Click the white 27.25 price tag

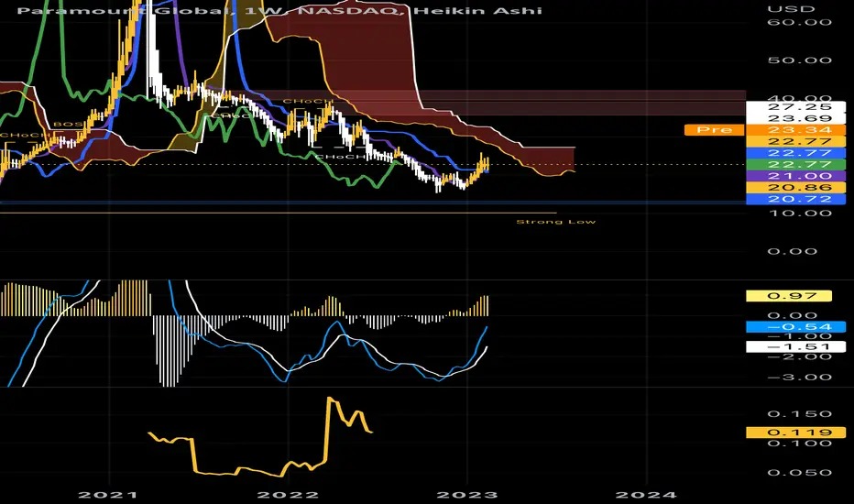tap(795, 107)
